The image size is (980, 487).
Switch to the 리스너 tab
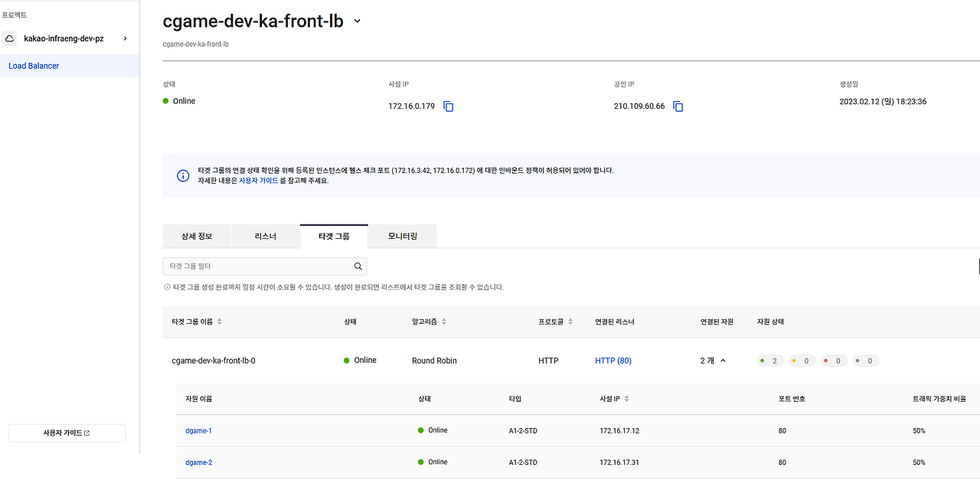tap(265, 236)
